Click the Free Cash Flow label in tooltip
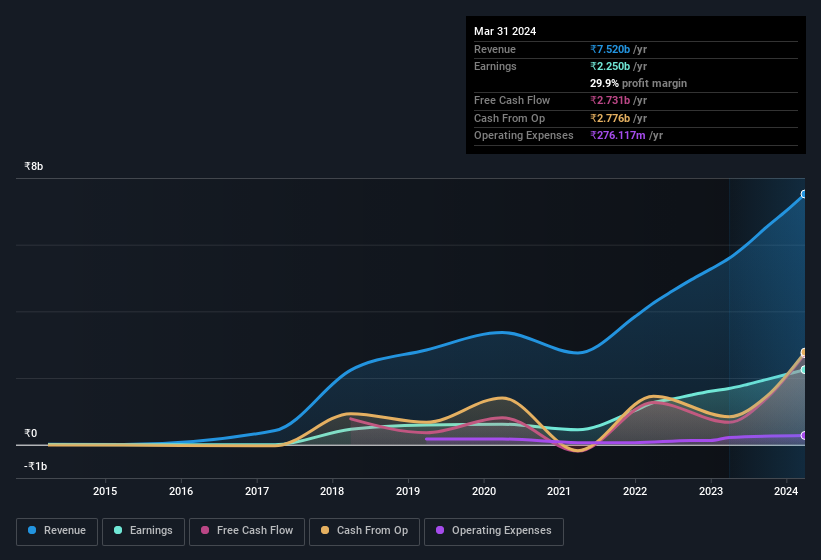Screen dimensions: 821x560 (x=512, y=100)
